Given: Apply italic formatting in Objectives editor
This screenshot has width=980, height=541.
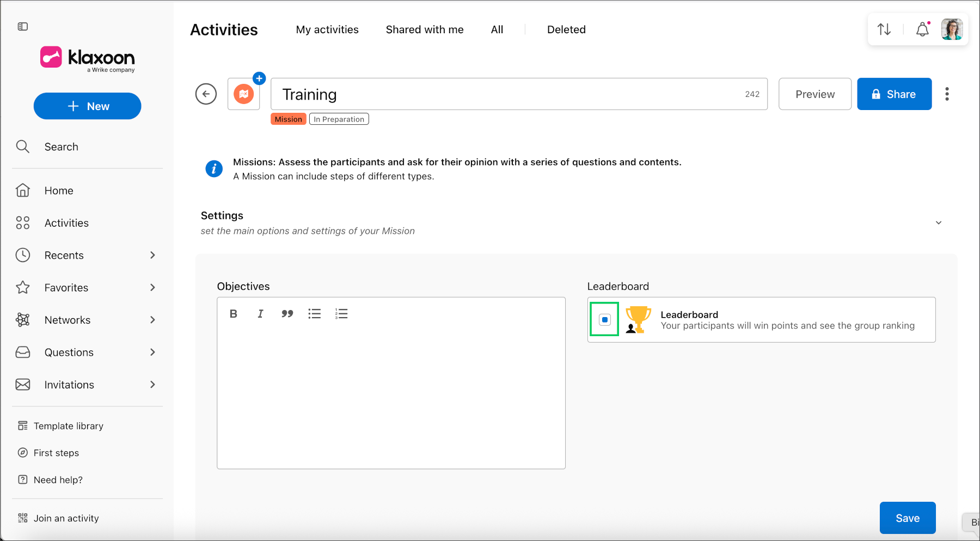Looking at the screenshot, I should coord(260,314).
